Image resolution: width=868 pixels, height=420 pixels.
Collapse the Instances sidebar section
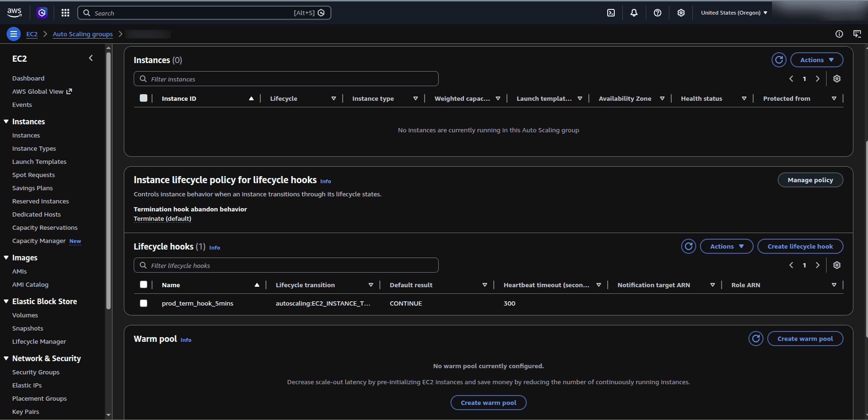6,121
